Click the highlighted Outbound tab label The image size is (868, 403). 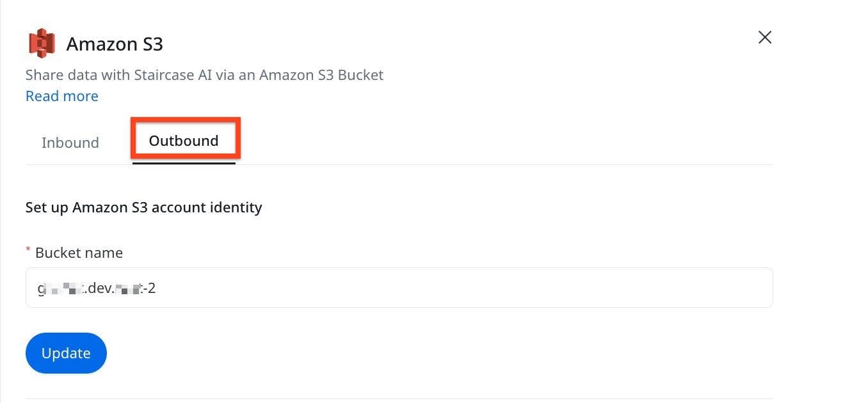[x=184, y=140]
